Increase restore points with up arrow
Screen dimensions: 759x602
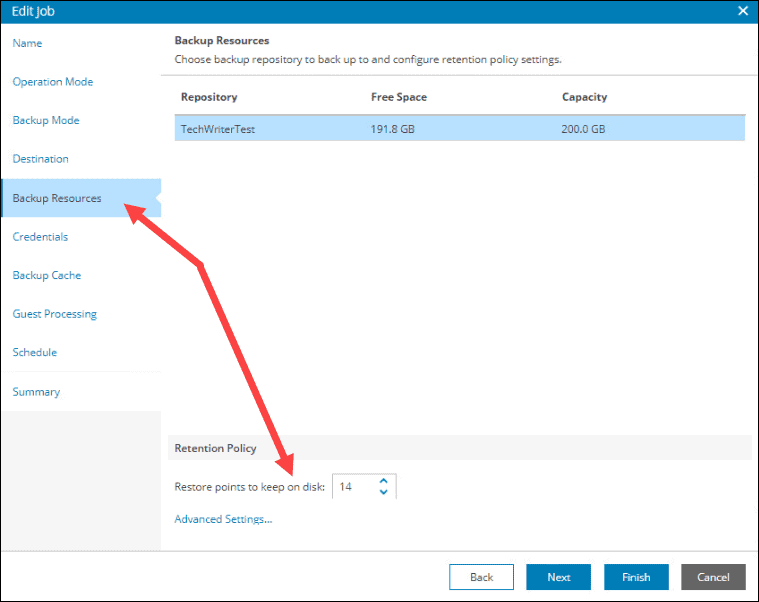coord(383,481)
